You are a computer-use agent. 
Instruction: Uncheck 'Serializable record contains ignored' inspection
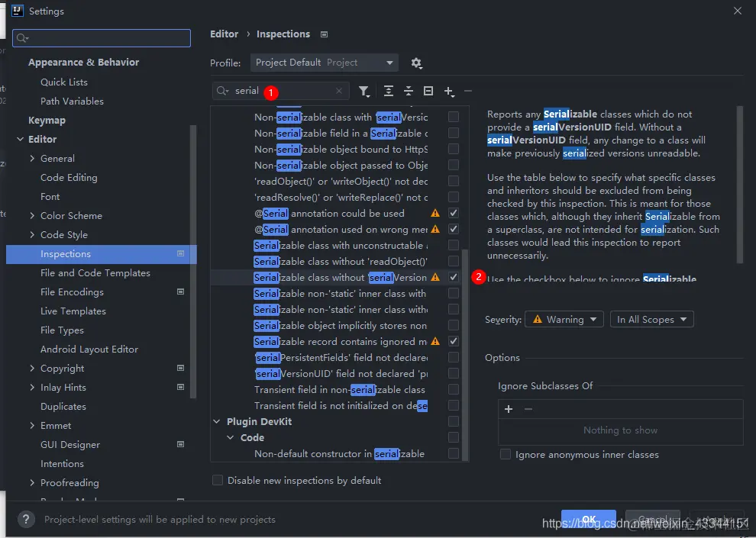[453, 341]
